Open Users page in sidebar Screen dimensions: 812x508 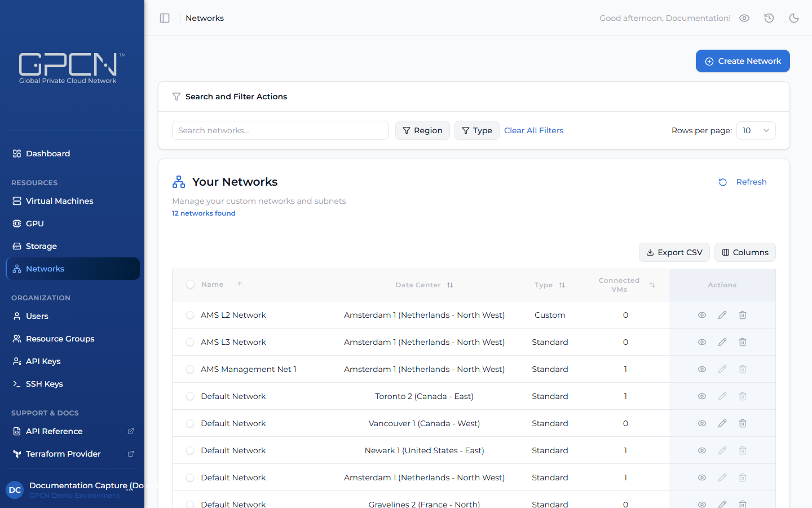pos(73,316)
